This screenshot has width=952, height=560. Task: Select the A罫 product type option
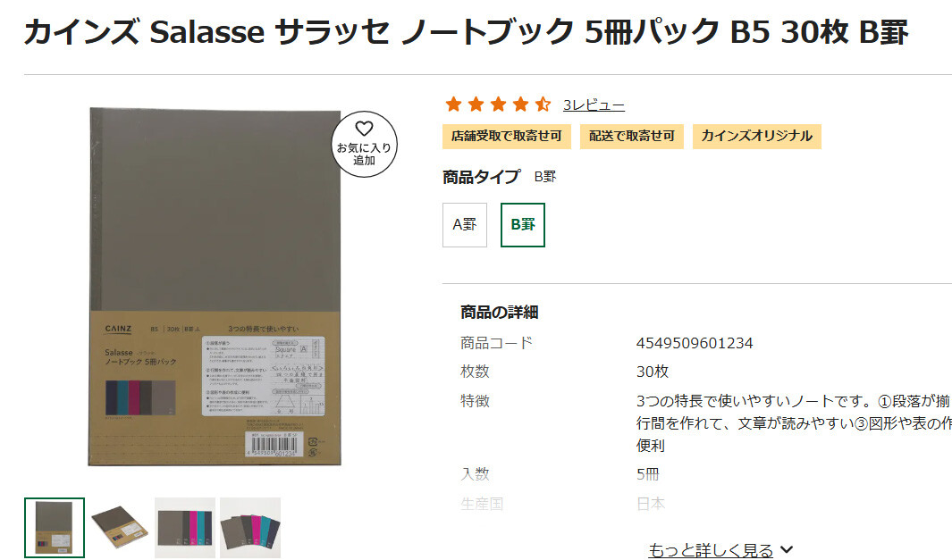tap(465, 225)
